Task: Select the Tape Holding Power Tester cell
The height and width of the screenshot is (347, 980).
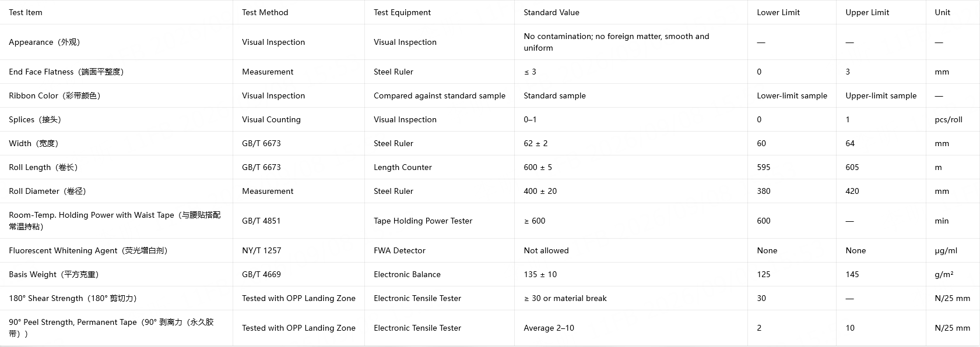Action: coord(440,221)
